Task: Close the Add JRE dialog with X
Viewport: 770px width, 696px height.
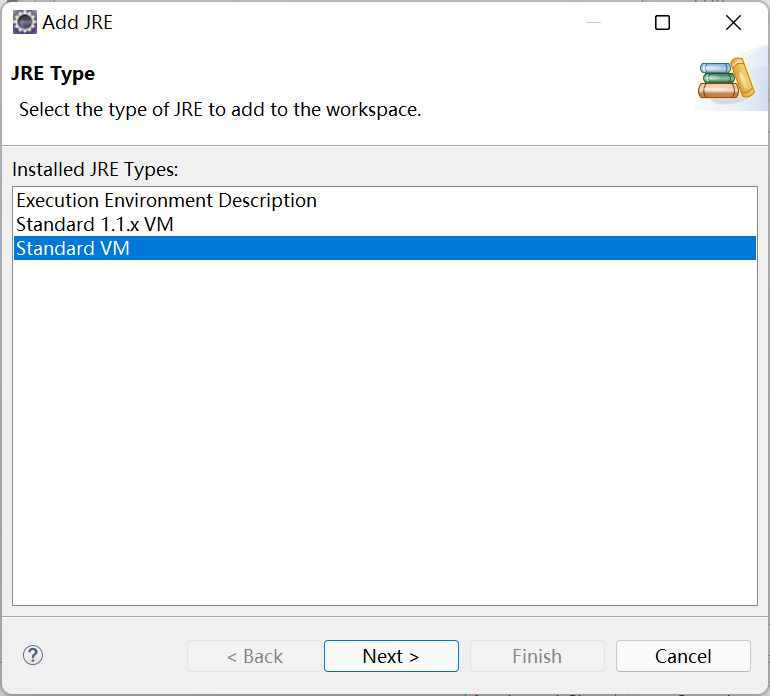Action: (x=733, y=23)
